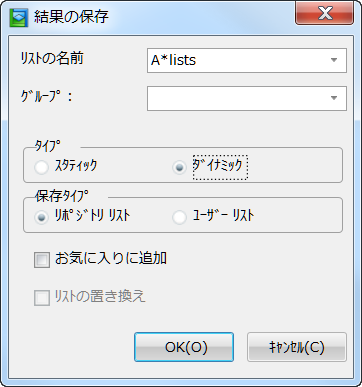Choose リポジトリ リスト as save type
The image size is (362, 387).
(42, 217)
